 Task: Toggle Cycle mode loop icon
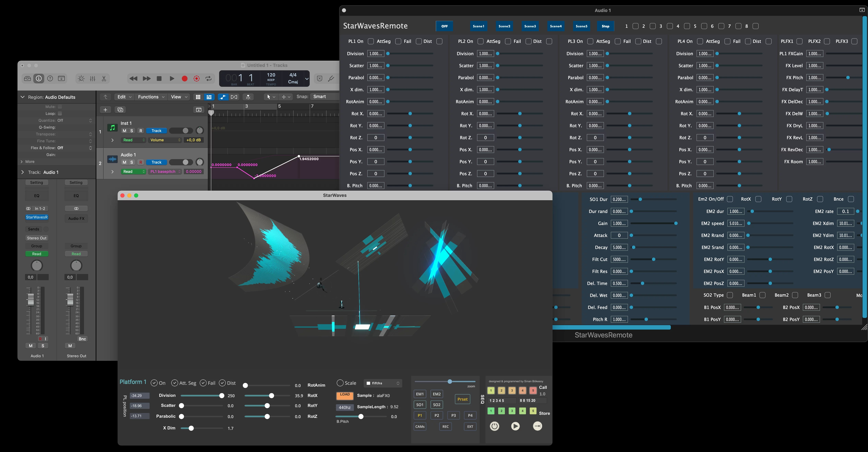click(209, 79)
